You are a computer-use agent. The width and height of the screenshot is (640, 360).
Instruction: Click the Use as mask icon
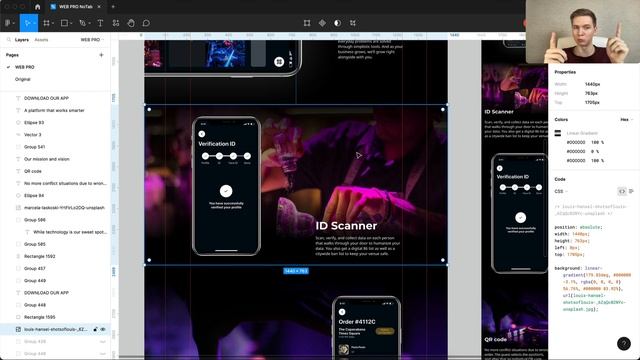coord(337,23)
